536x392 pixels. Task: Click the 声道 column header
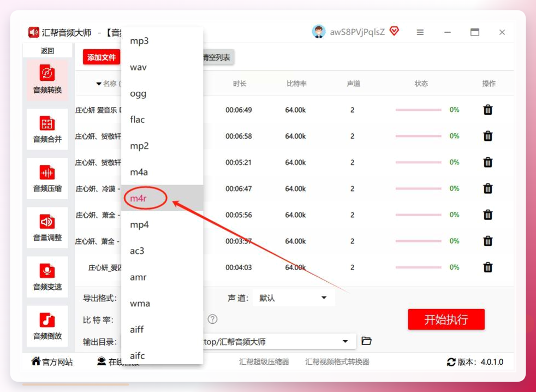click(x=353, y=84)
